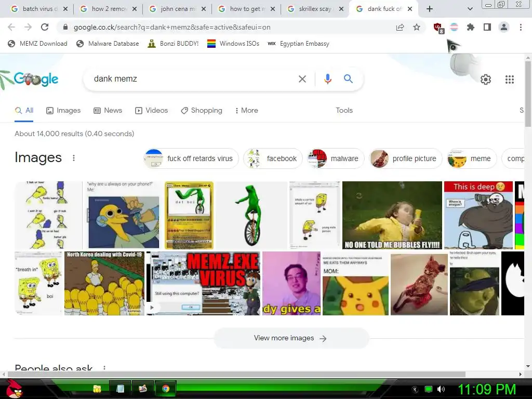
Task: Switch to the 'how 2 remov' tab
Action: tap(107, 9)
